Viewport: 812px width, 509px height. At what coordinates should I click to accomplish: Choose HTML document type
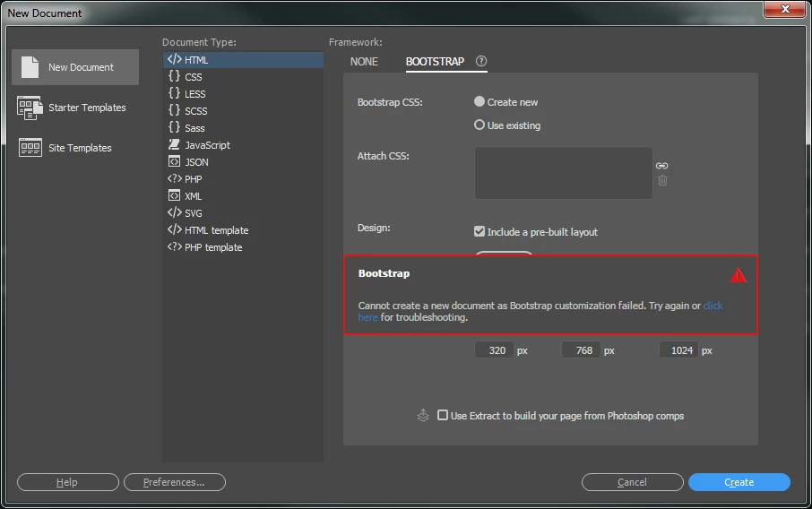point(243,60)
